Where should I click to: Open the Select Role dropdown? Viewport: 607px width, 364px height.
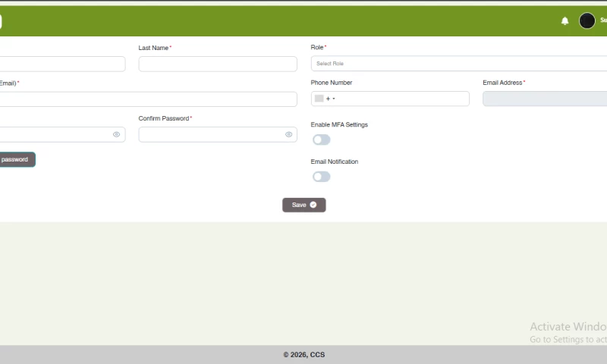[x=459, y=64]
